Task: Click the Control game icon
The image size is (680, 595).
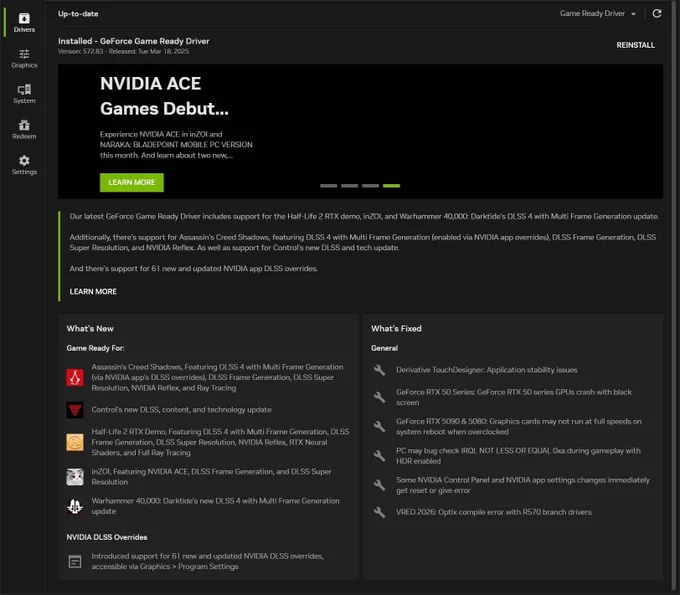Action: 75,410
